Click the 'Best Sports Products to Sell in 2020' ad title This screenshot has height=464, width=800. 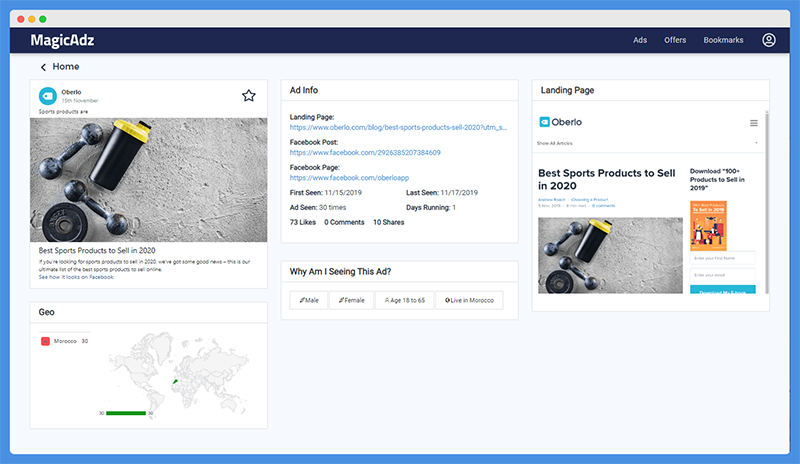click(x=97, y=251)
